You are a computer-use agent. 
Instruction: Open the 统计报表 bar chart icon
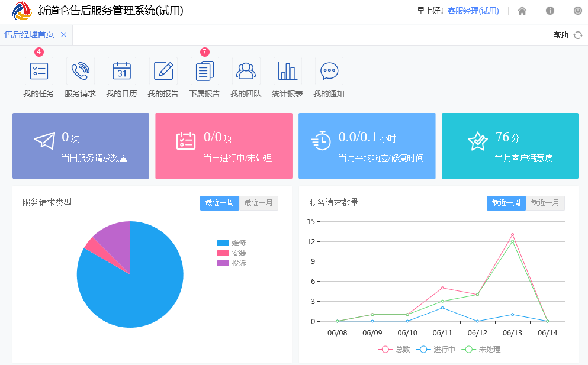coord(288,71)
